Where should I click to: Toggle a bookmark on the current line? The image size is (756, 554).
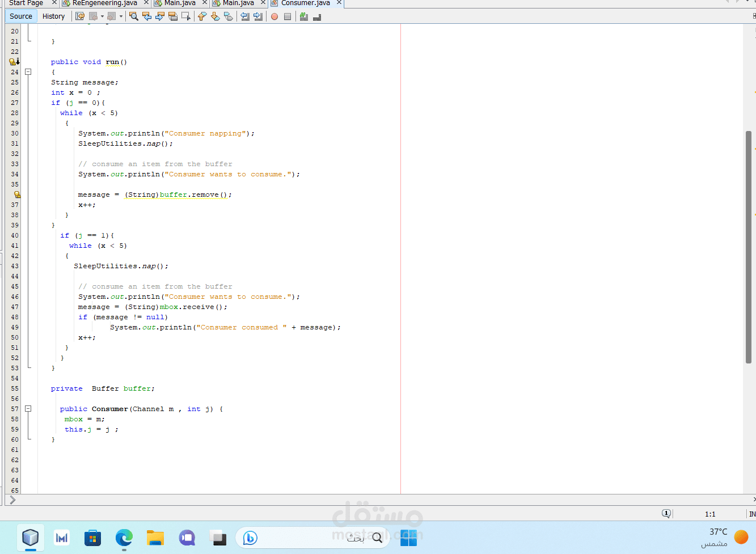tap(228, 16)
